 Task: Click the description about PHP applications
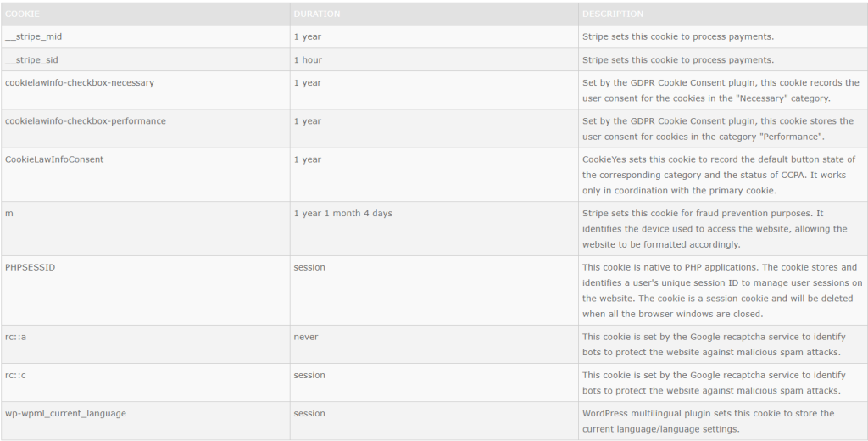(x=722, y=290)
